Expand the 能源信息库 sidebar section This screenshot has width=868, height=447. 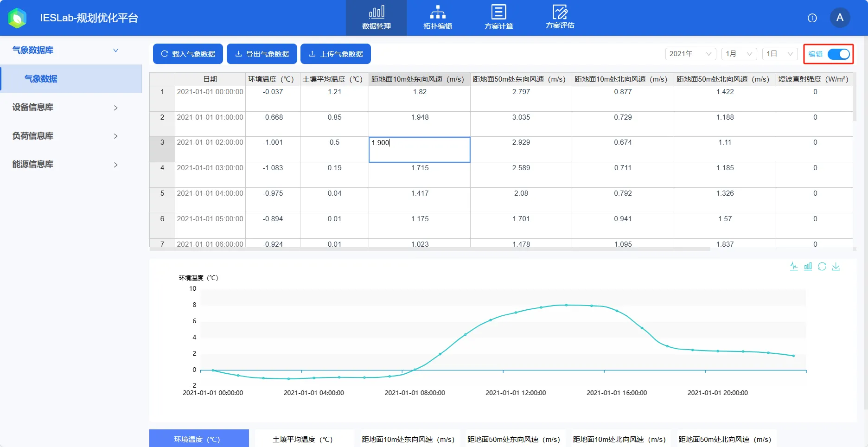(x=71, y=164)
